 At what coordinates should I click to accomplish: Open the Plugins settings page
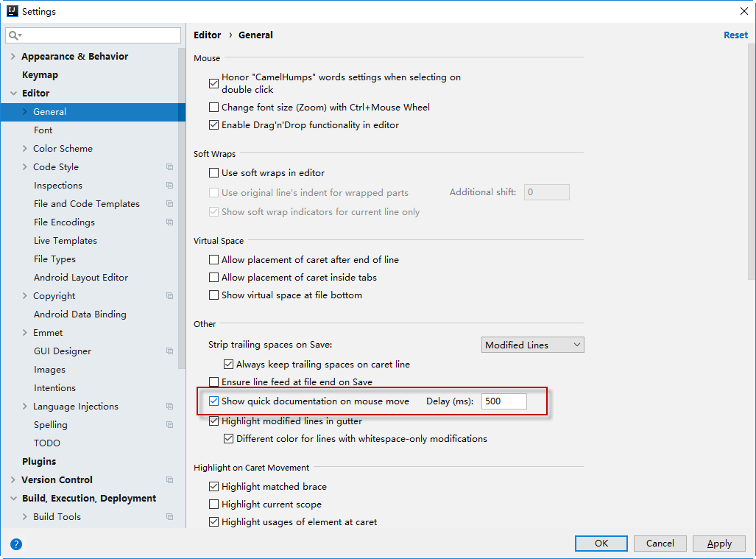(39, 462)
